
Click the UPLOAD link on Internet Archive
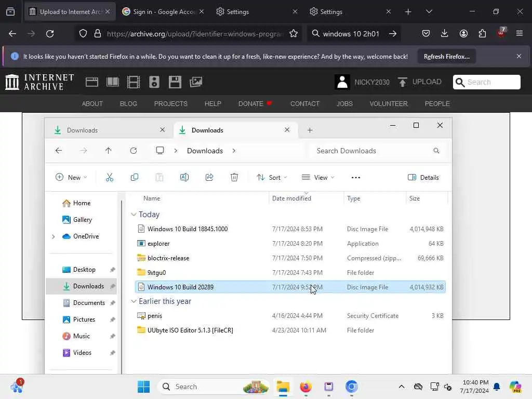click(x=420, y=82)
